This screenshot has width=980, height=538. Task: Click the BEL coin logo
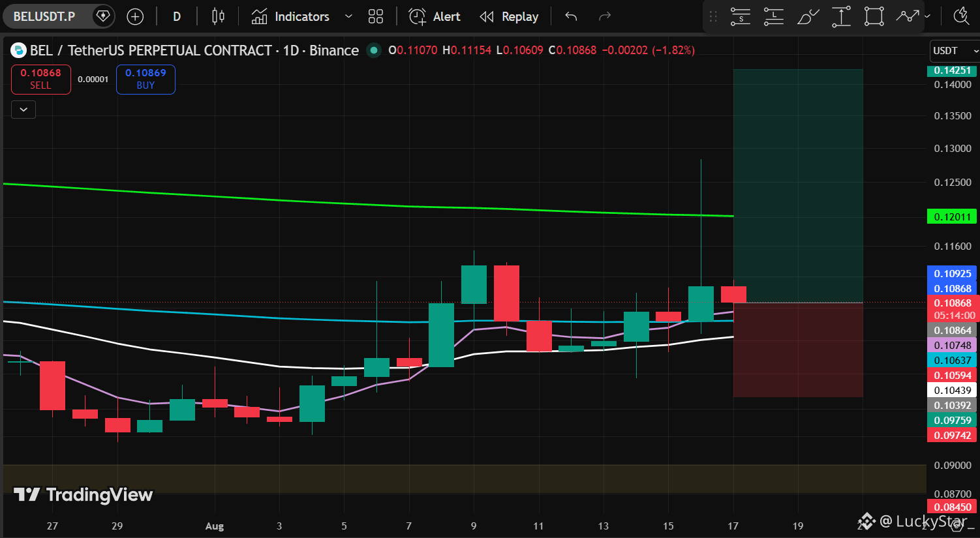pyautogui.click(x=19, y=50)
